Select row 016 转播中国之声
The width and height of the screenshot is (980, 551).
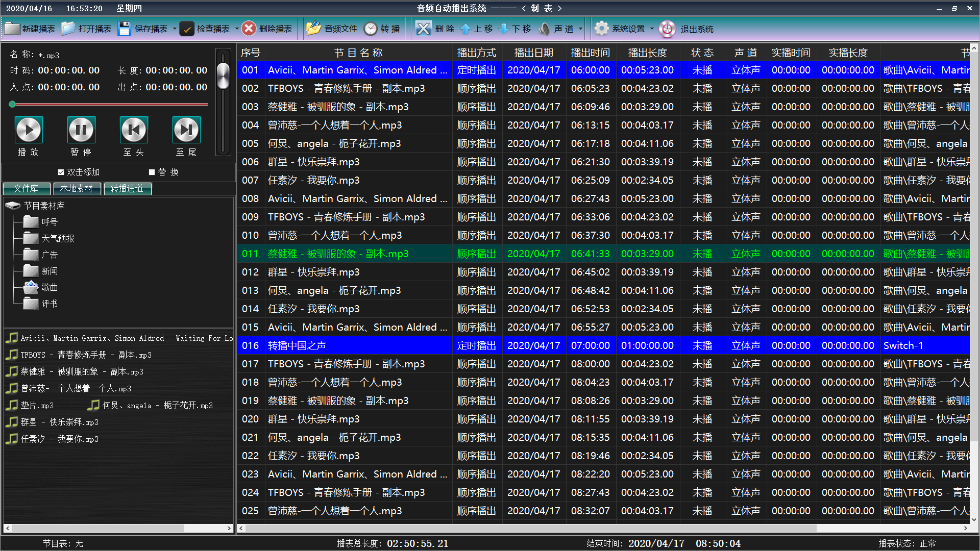tap(603, 345)
